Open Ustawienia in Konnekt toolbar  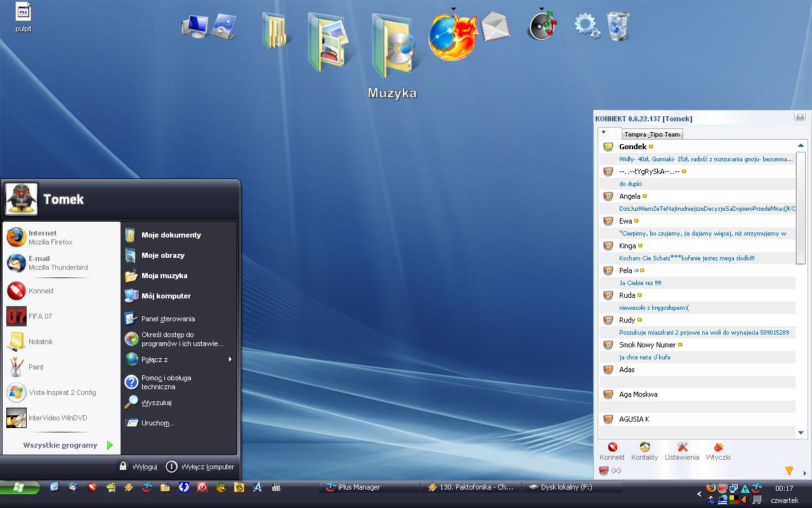[682, 451]
